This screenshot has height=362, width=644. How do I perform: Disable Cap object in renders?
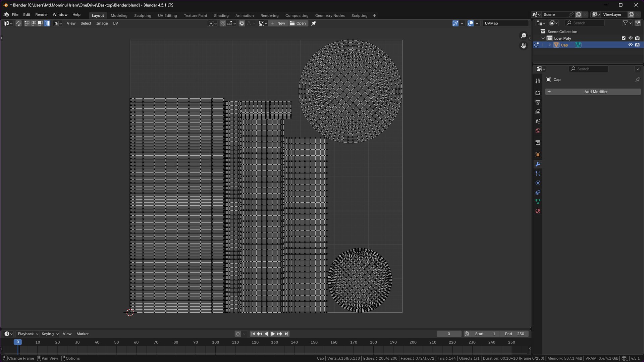coord(637,45)
